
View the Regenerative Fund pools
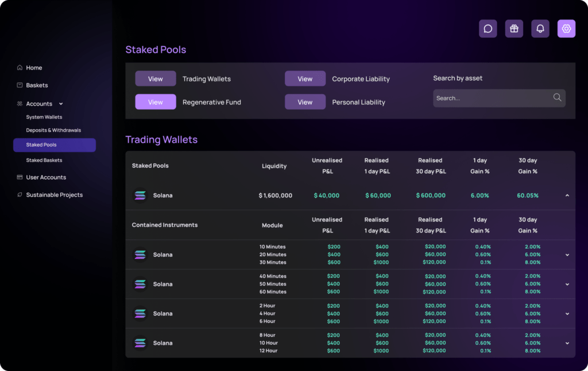pos(155,102)
